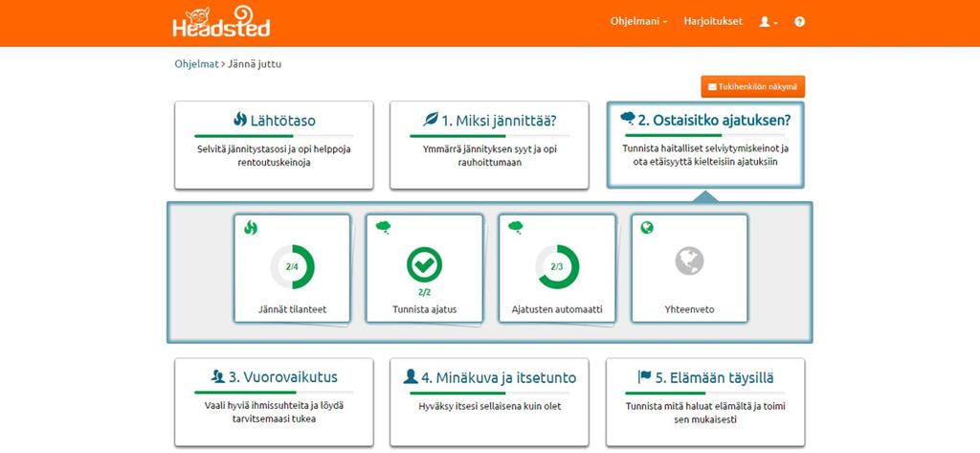Open the 1. Miksi jännittää? module
980x453 pixels.
click(489, 146)
